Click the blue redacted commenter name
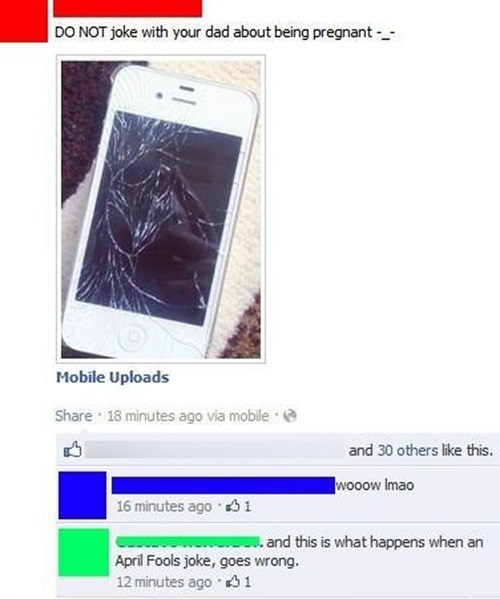 223,485
